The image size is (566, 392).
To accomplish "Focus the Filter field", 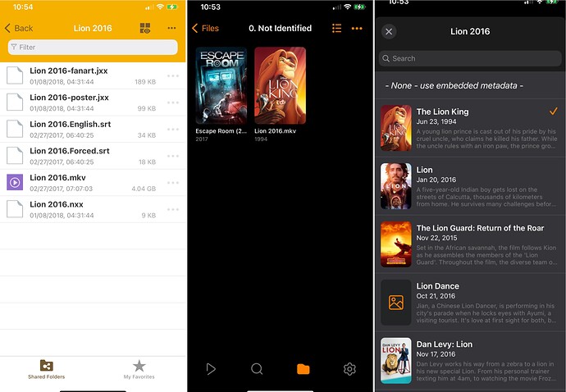I will [93, 48].
